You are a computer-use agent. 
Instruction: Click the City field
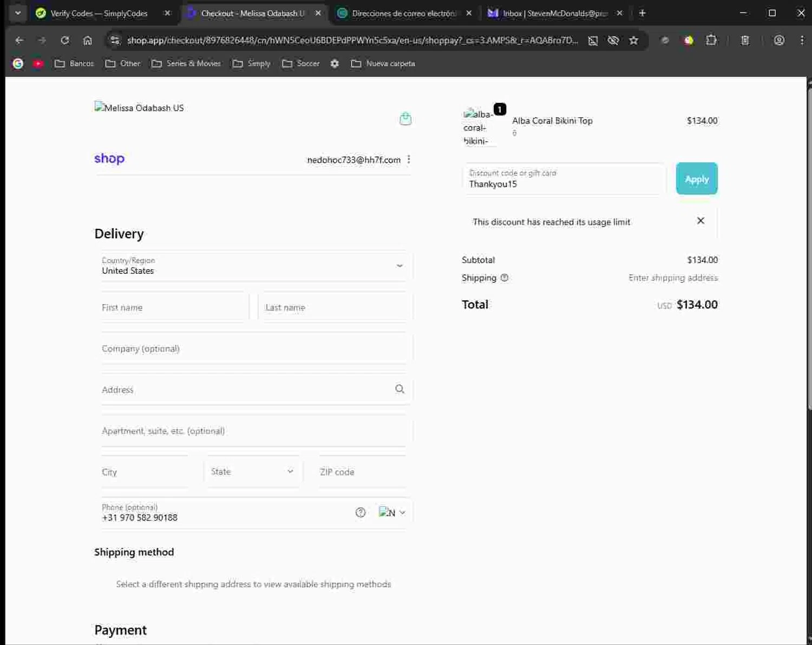pyautogui.click(x=145, y=471)
